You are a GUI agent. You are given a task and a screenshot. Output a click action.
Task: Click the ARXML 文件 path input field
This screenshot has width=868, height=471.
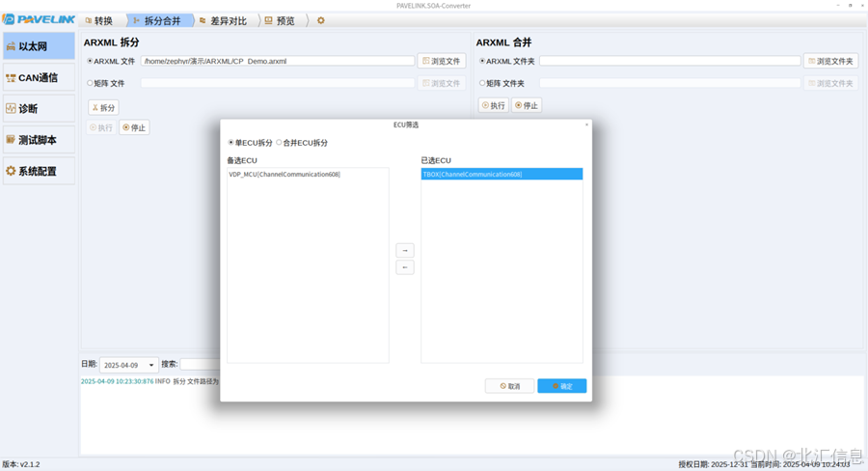click(278, 61)
